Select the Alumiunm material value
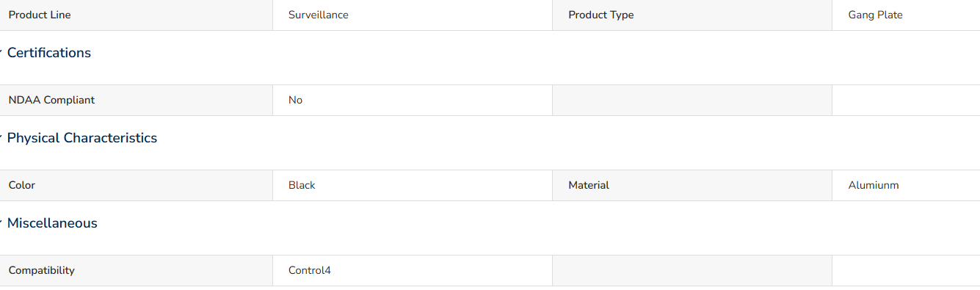 (x=874, y=186)
